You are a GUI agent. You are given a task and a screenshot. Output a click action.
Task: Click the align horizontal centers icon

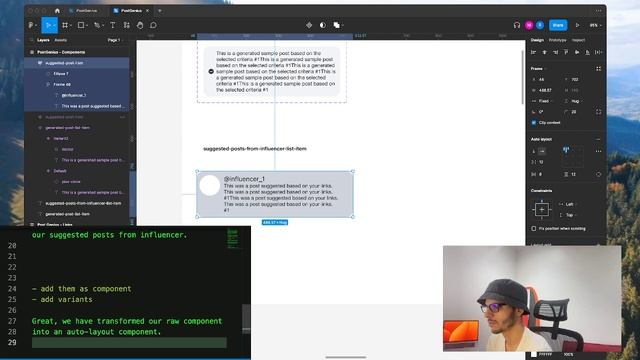pos(544,52)
